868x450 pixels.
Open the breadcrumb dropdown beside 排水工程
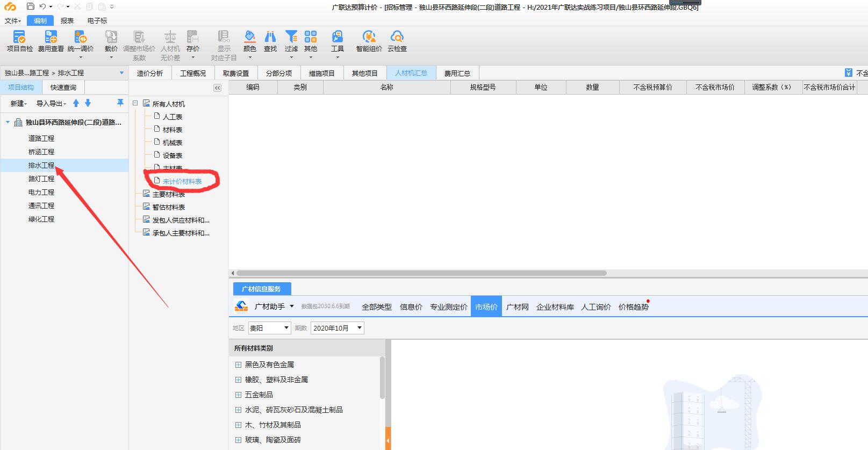121,73
